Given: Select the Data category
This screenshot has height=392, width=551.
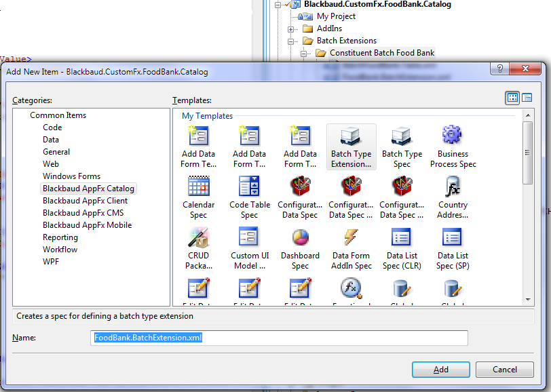Looking at the screenshot, I should point(51,140).
